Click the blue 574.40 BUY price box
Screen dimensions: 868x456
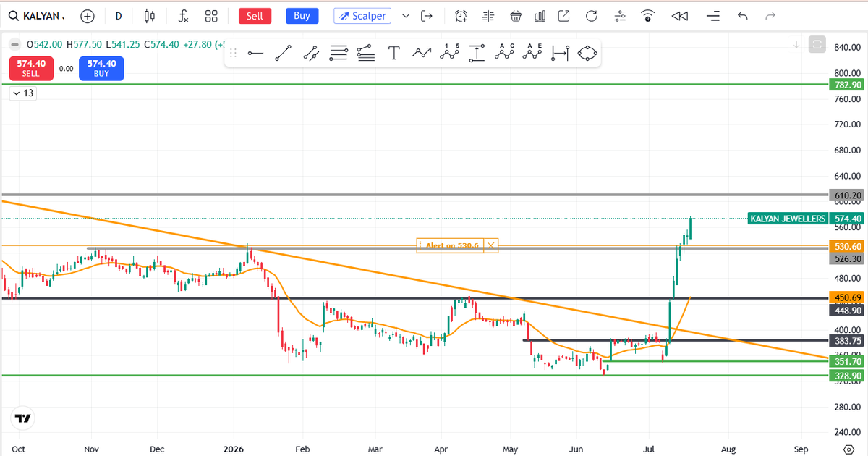click(x=101, y=68)
